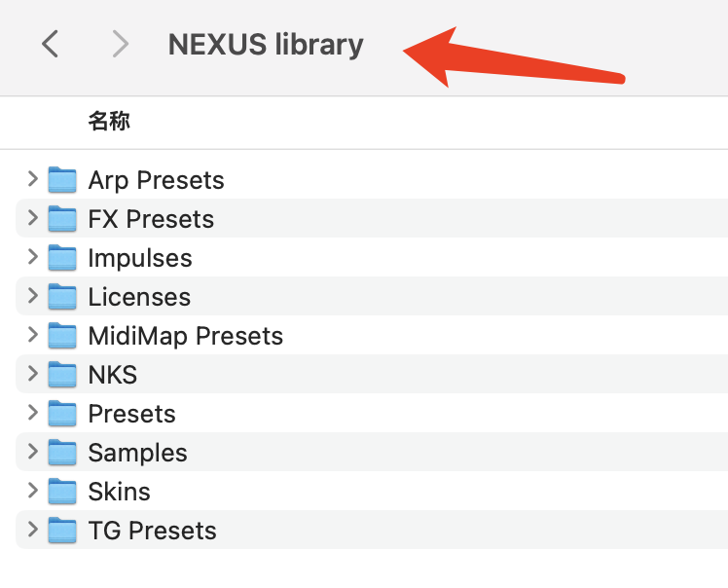Expand the TG Presets folder chevron

pyautogui.click(x=32, y=530)
